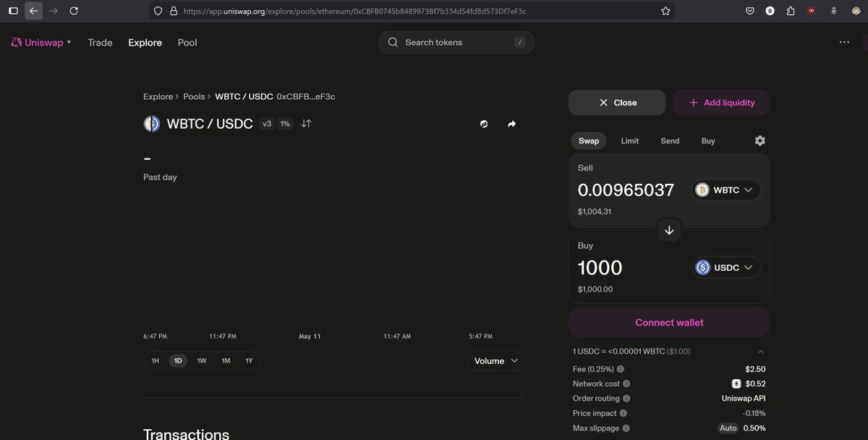
Task: Open swap settings gear icon
Action: 759,140
